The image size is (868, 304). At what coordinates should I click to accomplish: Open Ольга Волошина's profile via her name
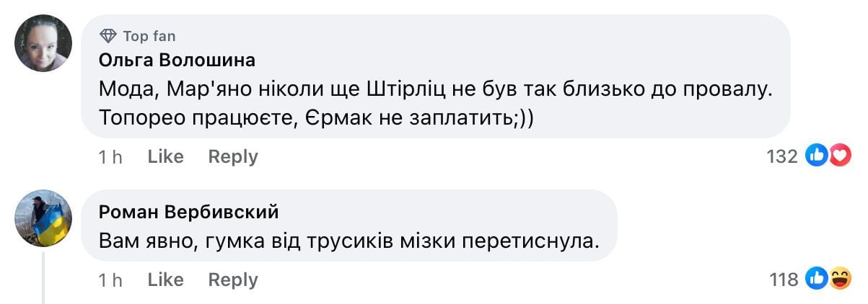click(177, 60)
